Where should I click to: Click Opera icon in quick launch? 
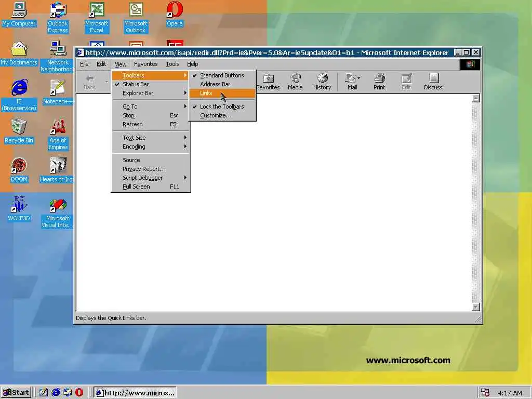point(79,393)
